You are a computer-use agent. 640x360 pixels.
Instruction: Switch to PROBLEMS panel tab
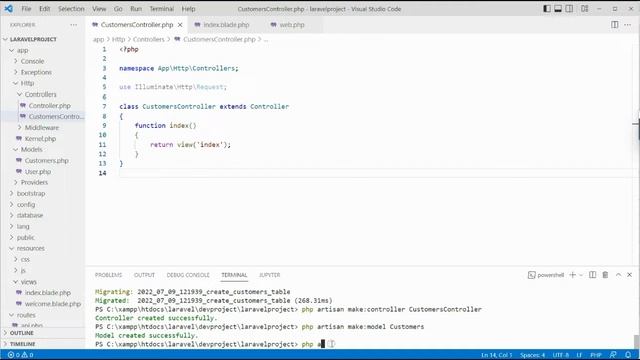(x=109, y=275)
